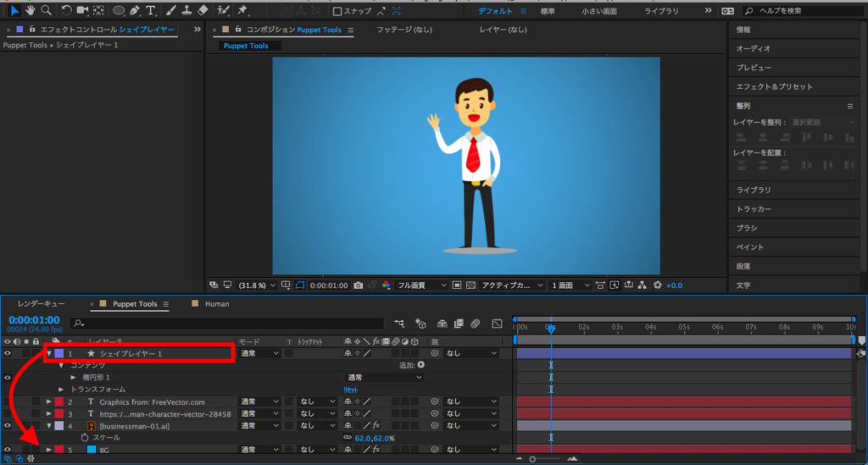868x465 pixels.
Task: Select the Eraser tool
Action: (202, 10)
